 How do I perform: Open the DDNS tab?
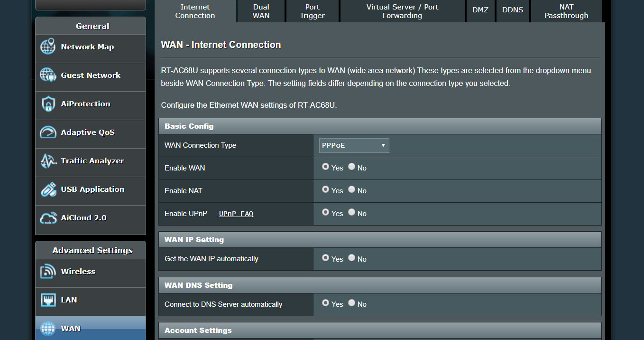(x=512, y=11)
